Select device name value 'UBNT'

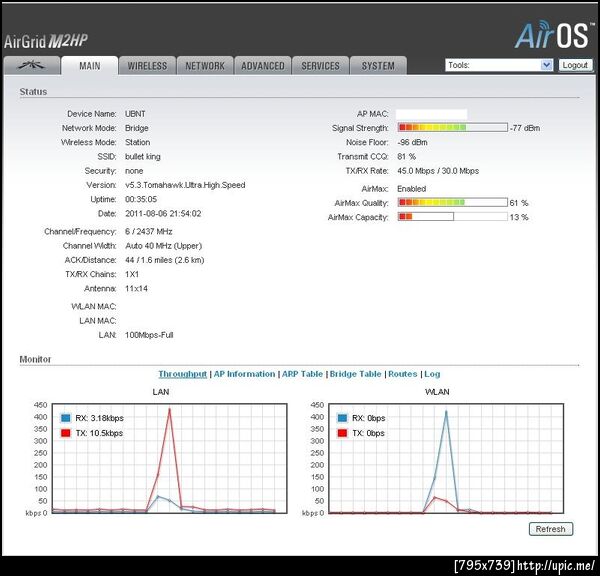click(x=135, y=114)
